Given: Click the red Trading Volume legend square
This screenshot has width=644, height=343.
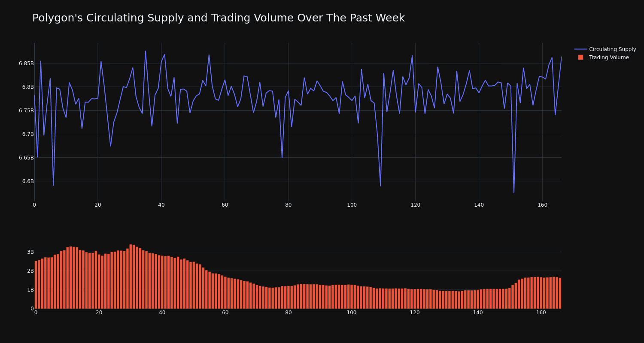Looking at the screenshot, I should tap(580, 57).
